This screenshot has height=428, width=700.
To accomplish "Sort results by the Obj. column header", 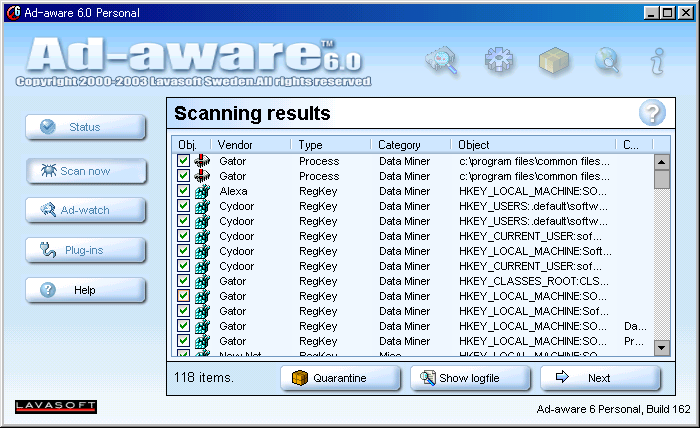I will (191, 145).
